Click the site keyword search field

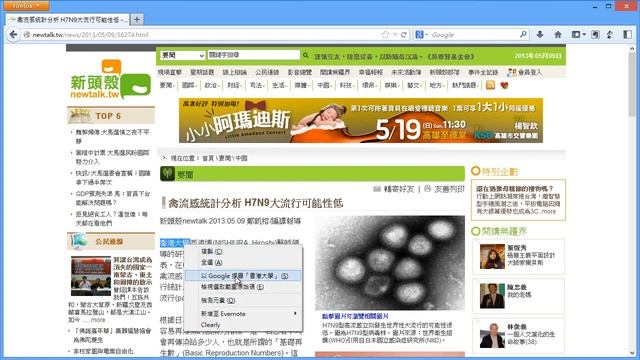(254, 55)
